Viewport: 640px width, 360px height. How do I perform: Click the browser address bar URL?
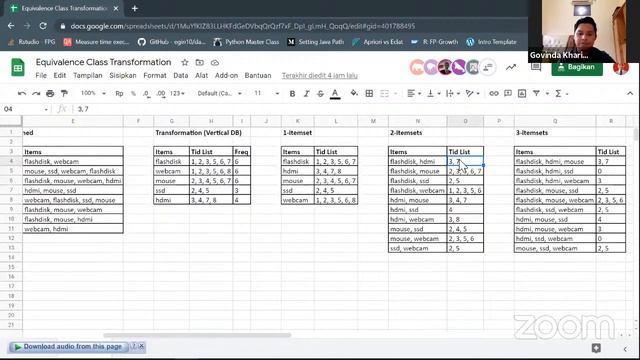point(242,26)
